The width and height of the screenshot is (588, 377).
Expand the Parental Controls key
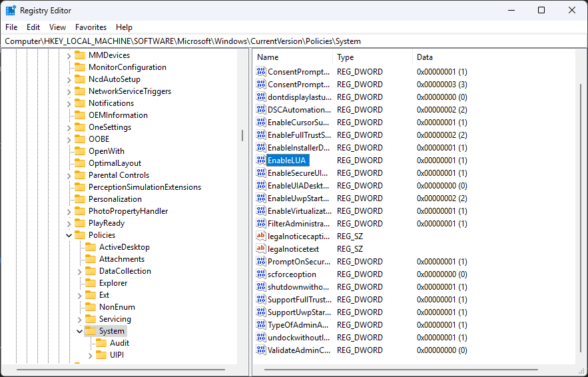pyautogui.click(x=69, y=175)
